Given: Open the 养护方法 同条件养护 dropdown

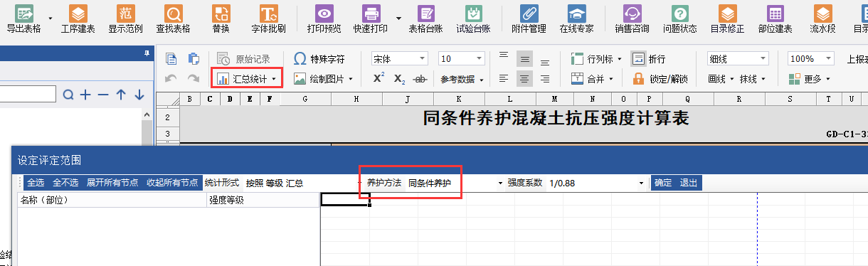Looking at the screenshot, I should pos(500,183).
